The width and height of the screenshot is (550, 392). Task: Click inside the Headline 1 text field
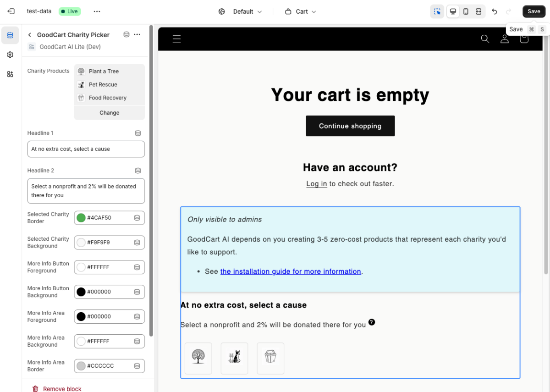click(x=86, y=149)
